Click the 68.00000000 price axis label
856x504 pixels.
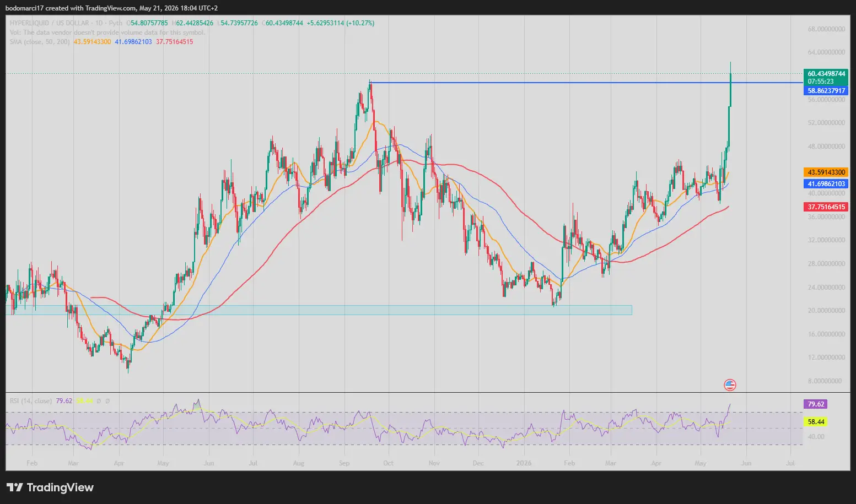[x=826, y=29]
